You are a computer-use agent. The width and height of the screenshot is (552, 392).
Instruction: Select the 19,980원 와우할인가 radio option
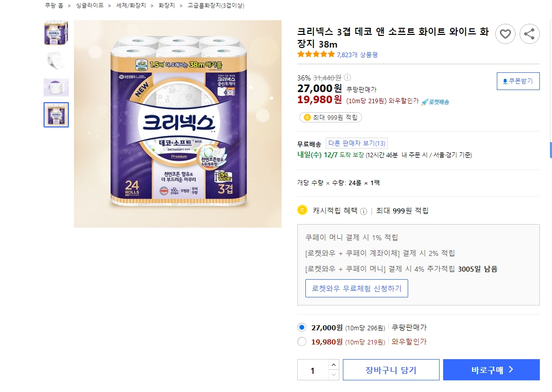302,342
